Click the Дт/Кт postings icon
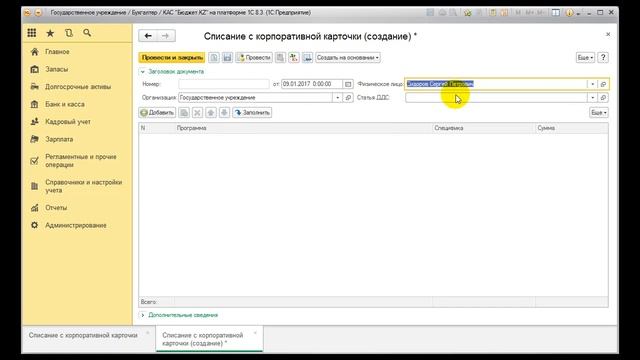 pos(293,58)
